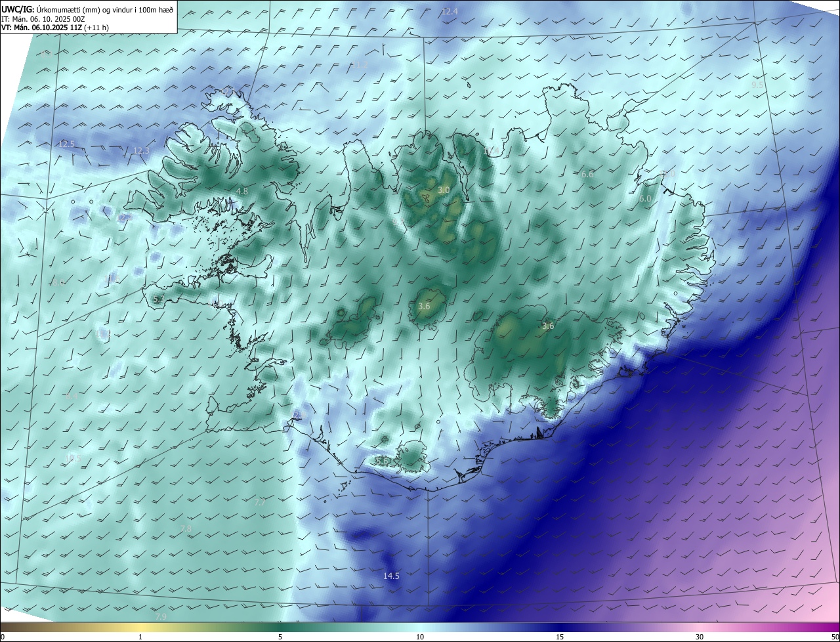The width and height of the screenshot is (840, 642).
Task: Click the 30 tick label on the legend
Action: [700, 637]
